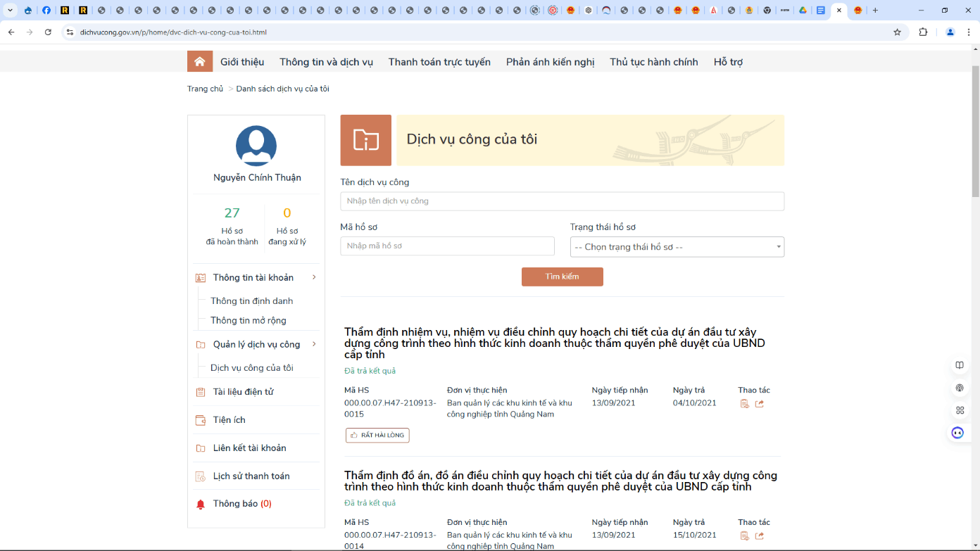Reload the page in browser

(48, 32)
